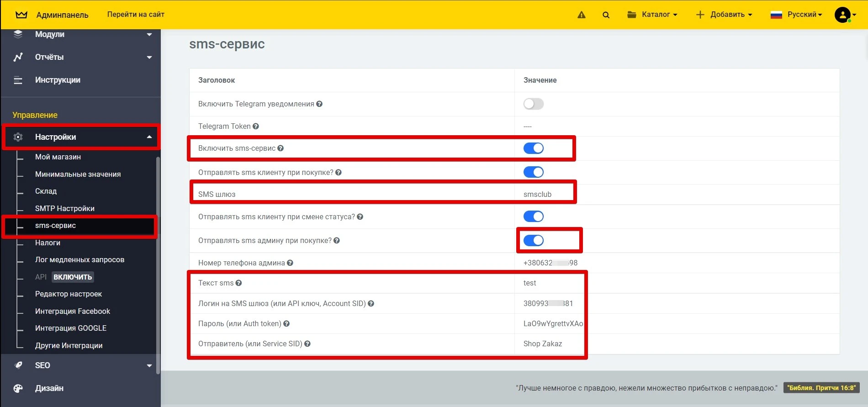868x407 pixels.
Task: Click the Перейти на сайт link
Action: pos(136,15)
